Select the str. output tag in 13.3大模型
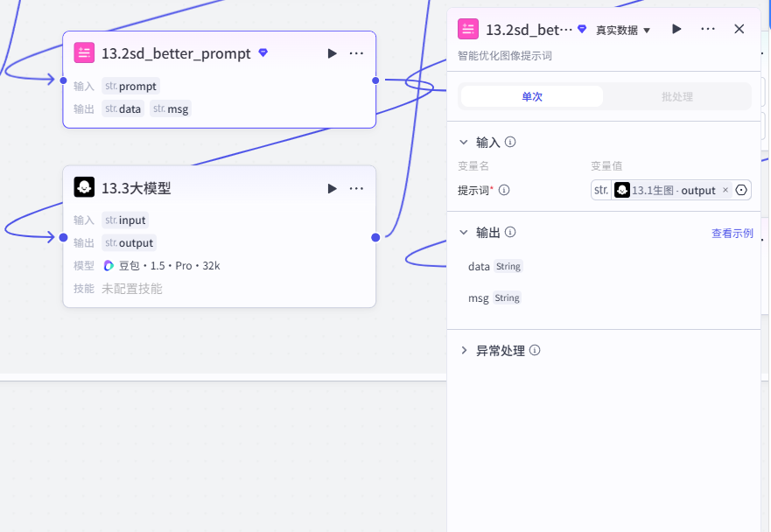Image resolution: width=771 pixels, height=532 pixels. pos(130,243)
